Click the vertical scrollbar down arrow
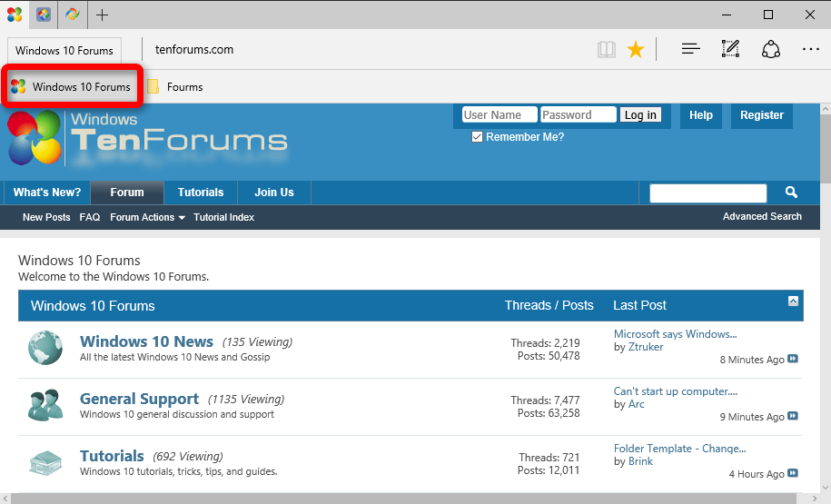Viewport: 831px width, 504px height. (x=826, y=487)
